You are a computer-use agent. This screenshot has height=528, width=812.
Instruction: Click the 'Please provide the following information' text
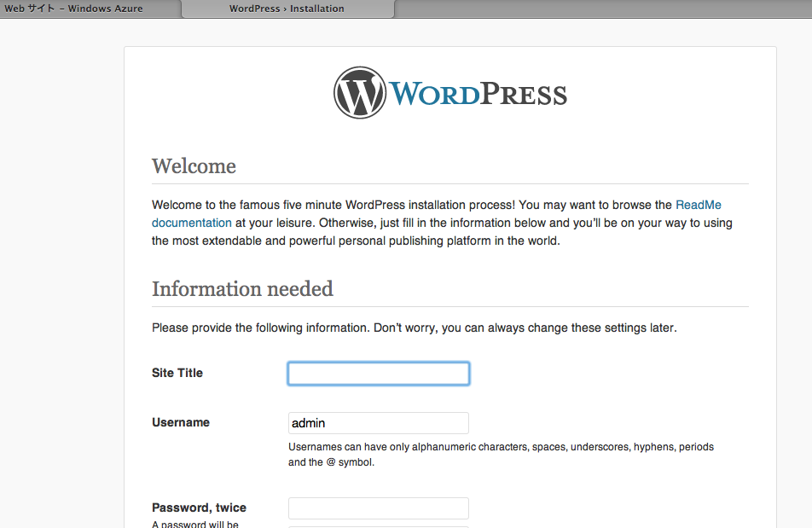coord(415,328)
